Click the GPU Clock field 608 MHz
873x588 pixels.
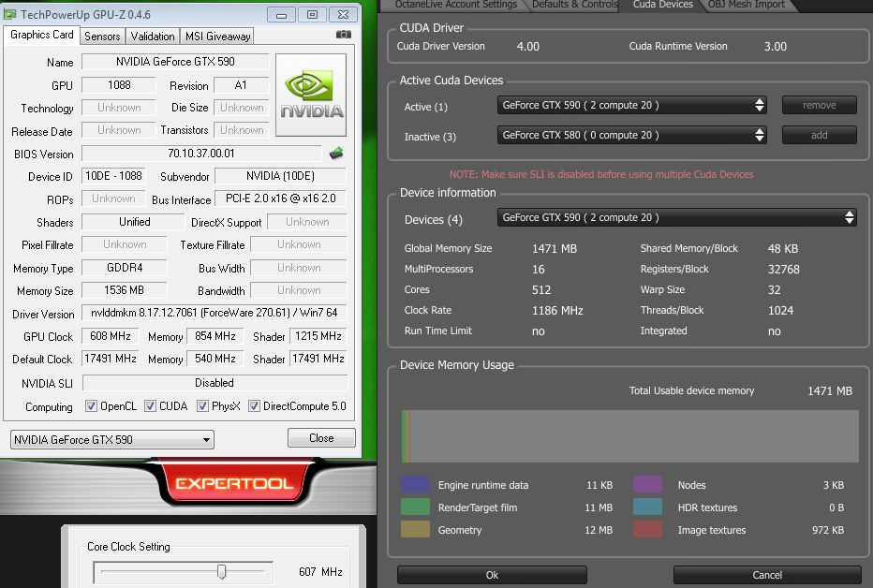[111, 336]
